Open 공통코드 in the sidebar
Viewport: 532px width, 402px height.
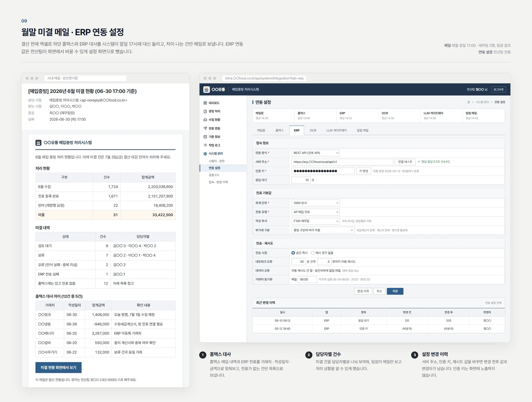pyautogui.click(x=214, y=175)
